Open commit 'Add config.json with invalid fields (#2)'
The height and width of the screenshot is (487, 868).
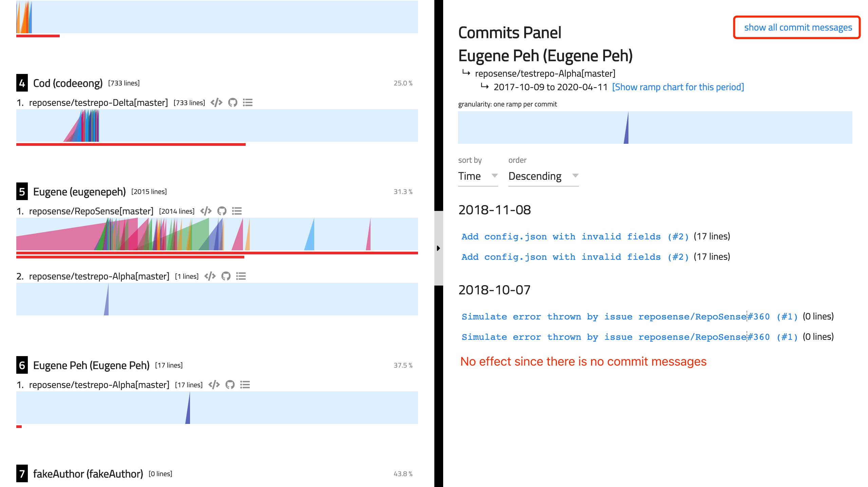pos(574,236)
